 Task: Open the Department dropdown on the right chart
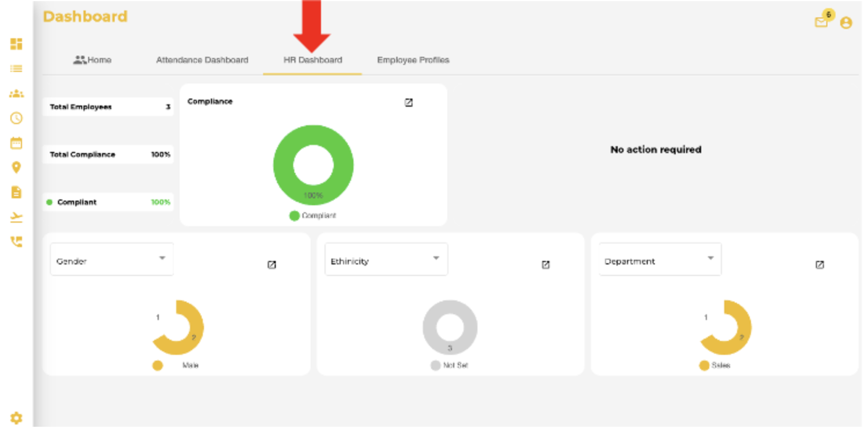coord(660,259)
